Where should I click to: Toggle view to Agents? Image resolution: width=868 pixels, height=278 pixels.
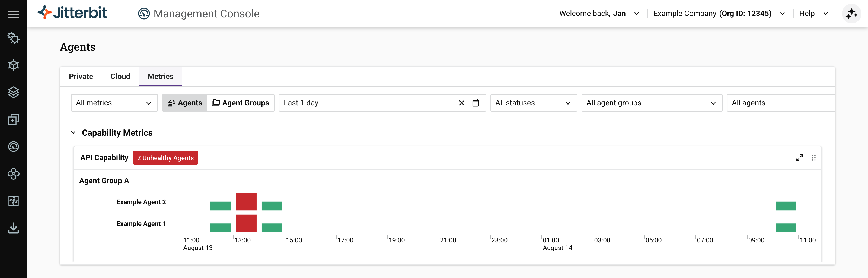[x=185, y=103]
